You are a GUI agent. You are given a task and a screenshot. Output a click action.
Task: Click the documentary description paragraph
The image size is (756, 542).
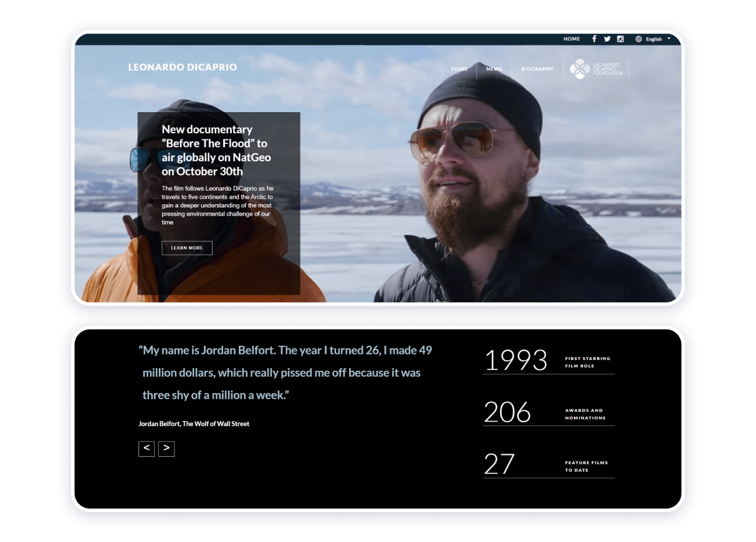[218, 205]
